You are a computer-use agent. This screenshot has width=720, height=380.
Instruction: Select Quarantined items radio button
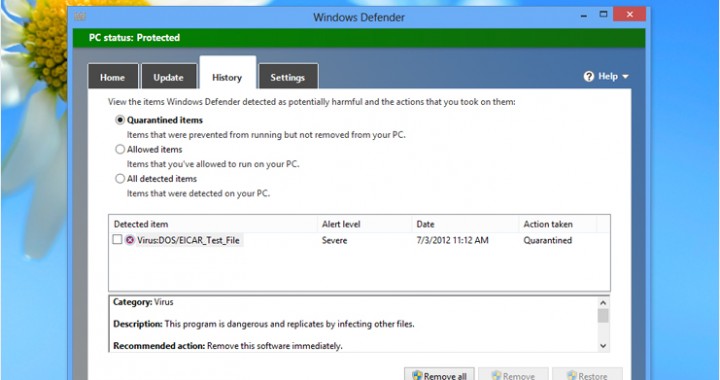pyautogui.click(x=120, y=120)
